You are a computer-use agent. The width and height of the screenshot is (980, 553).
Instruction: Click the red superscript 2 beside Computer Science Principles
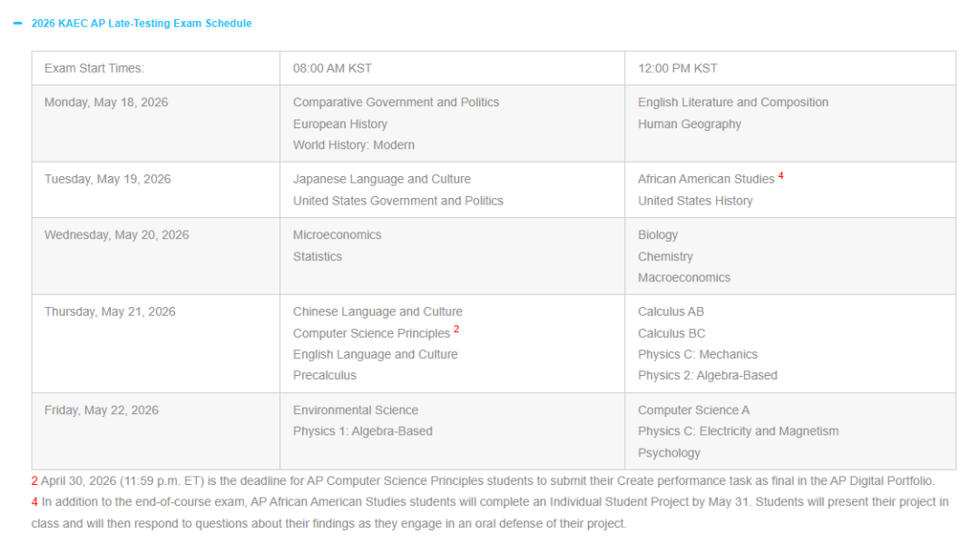coord(456,330)
